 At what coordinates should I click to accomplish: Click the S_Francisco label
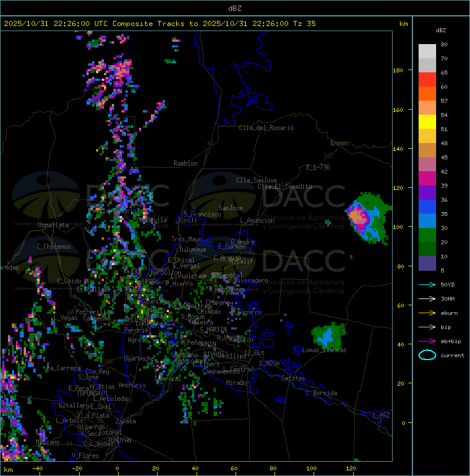pyautogui.click(x=202, y=214)
